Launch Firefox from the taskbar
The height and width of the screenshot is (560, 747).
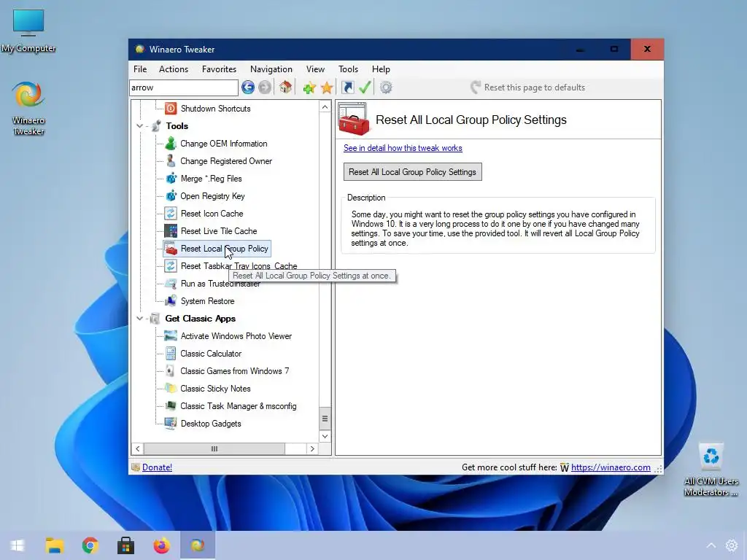[x=161, y=545]
